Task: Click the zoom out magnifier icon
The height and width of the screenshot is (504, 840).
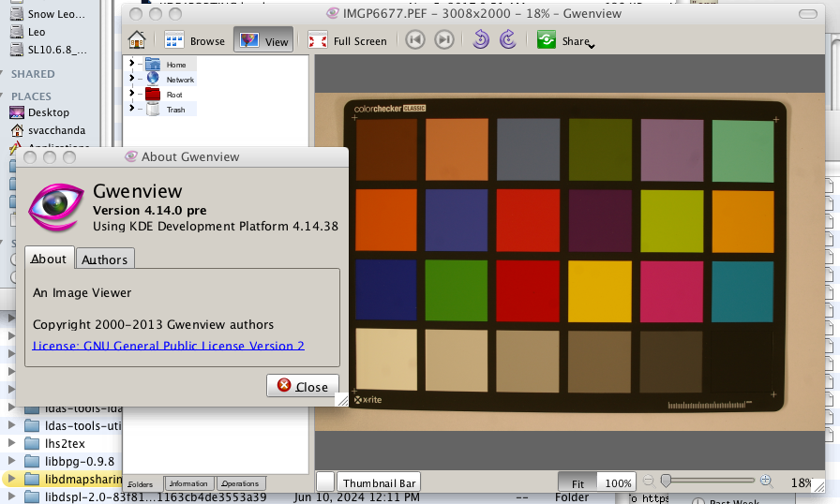Action: [x=648, y=481]
